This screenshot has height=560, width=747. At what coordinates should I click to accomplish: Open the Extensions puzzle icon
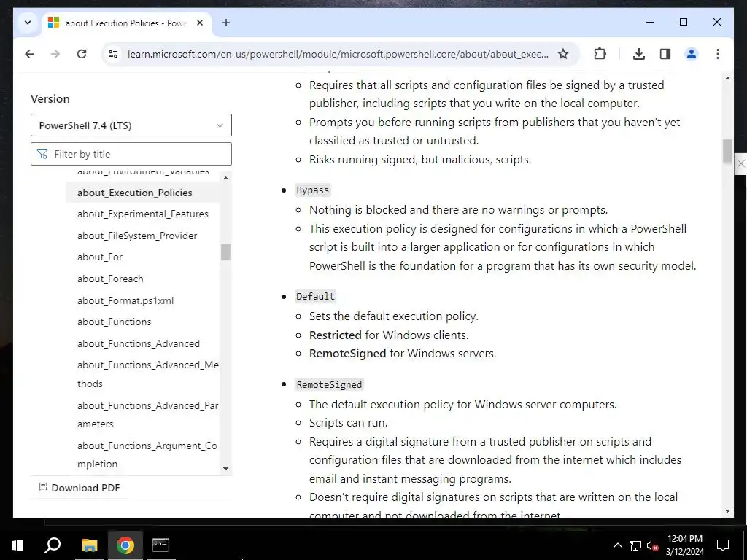(x=600, y=54)
